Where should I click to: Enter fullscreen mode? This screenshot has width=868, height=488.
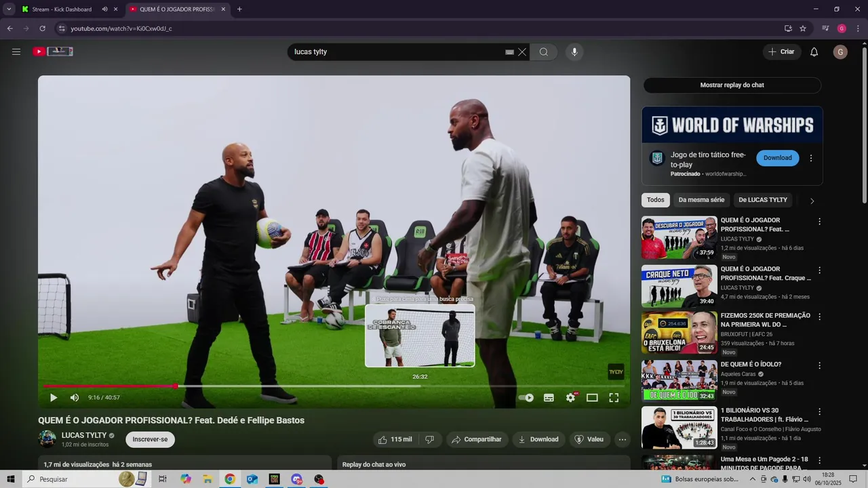614,398
